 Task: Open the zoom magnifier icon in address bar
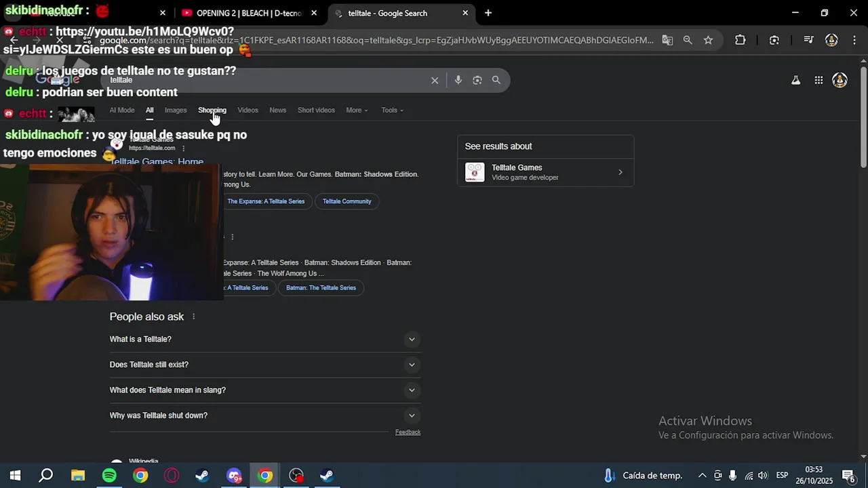(x=688, y=40)
